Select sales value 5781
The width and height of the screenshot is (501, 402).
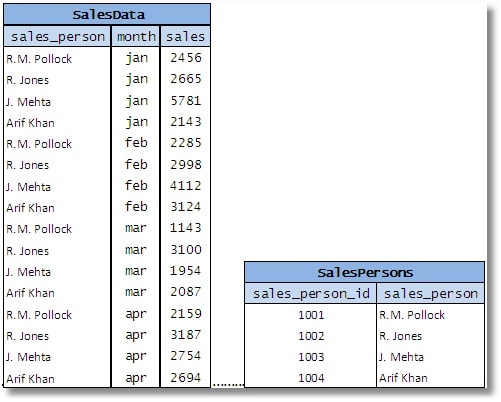tap(186, 101)
